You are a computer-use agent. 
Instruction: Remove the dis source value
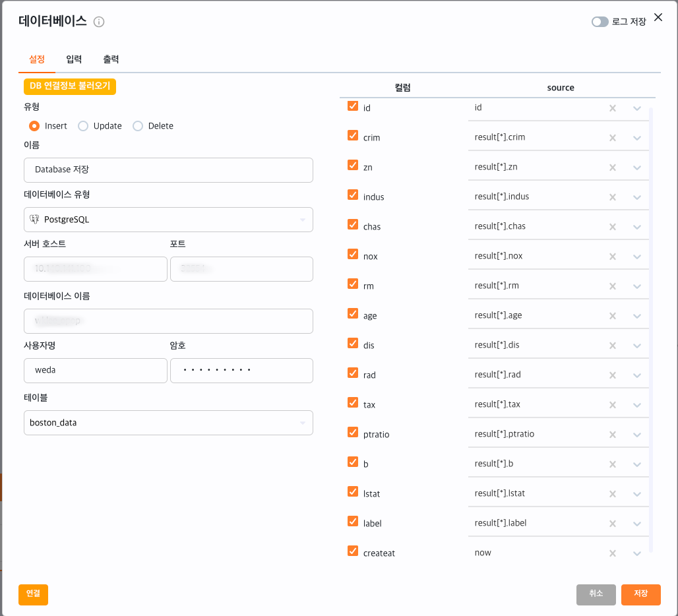click(x=613, y=346)
